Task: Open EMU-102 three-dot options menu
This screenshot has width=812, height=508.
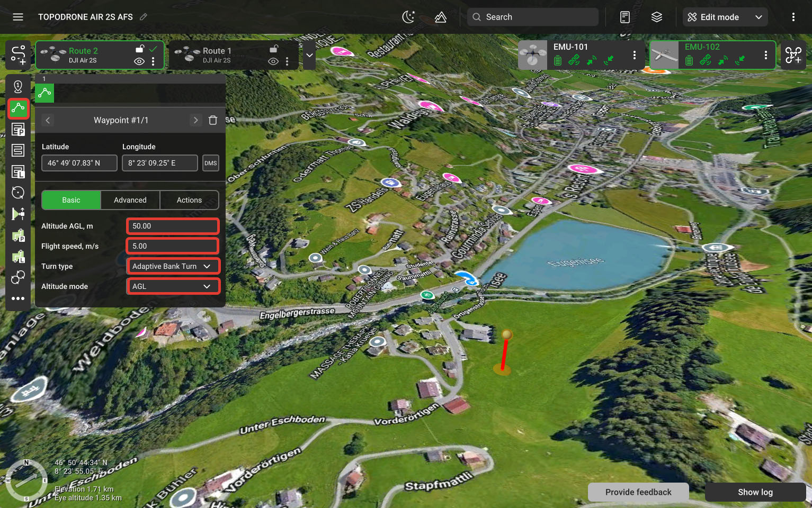Action: [x=766, y=55]
